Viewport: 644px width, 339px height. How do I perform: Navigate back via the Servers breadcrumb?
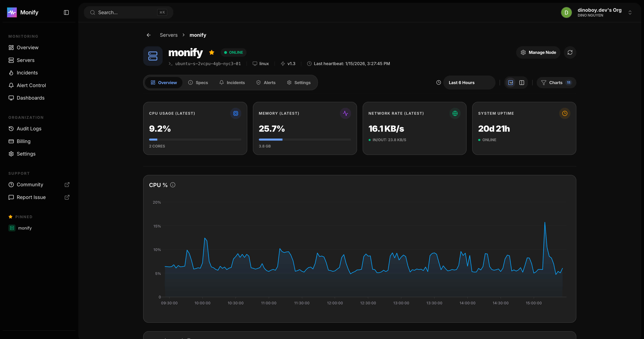[168, 35]
